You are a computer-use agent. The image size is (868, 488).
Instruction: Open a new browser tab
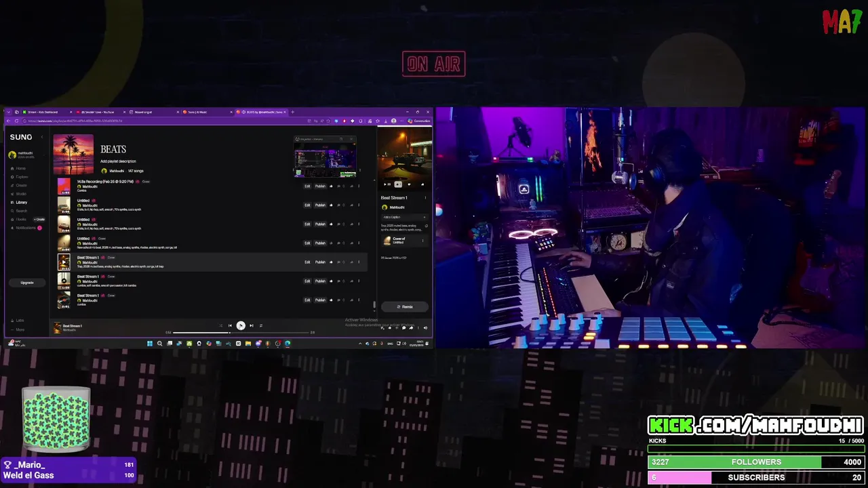(x=292, y=112)
